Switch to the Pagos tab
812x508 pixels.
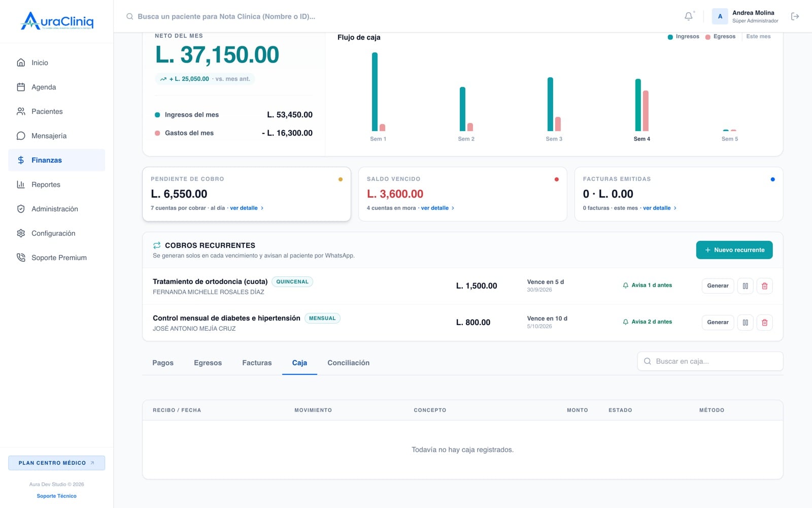click(163, 363)
